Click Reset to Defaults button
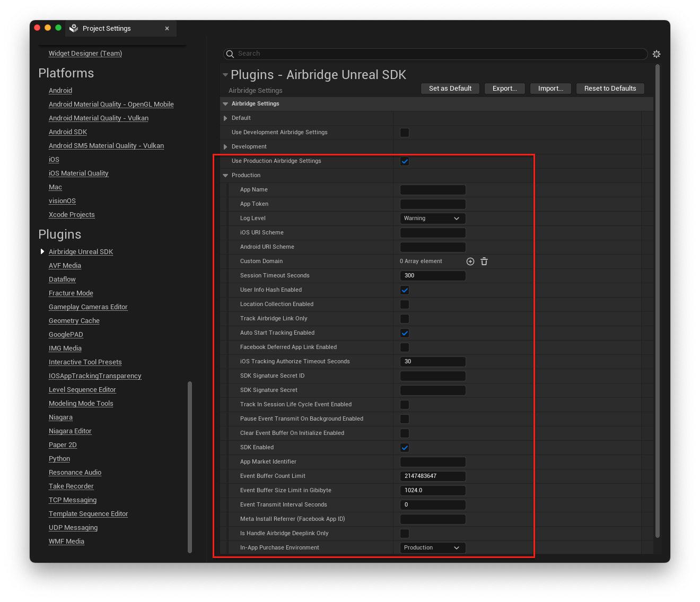Screen dimensions: 700x602 coord(610,89)
